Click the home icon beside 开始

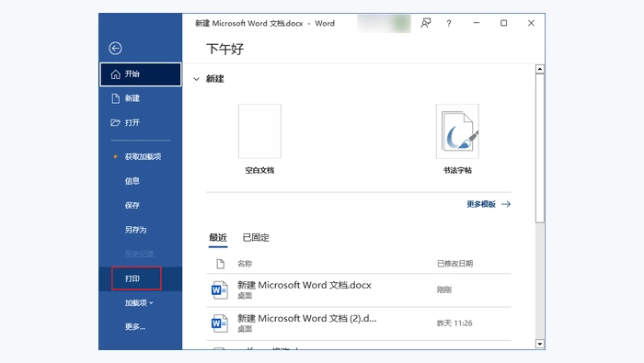click(116, 74)
